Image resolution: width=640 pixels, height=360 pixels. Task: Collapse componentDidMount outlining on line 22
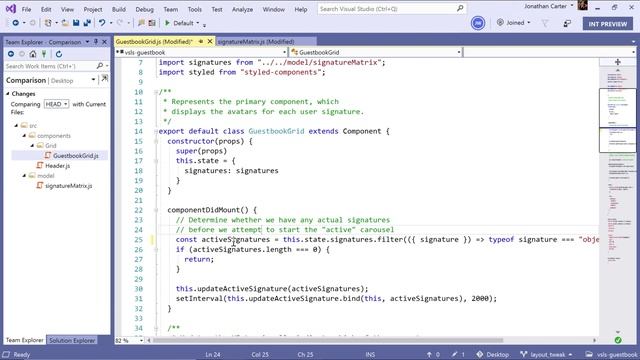156,210
